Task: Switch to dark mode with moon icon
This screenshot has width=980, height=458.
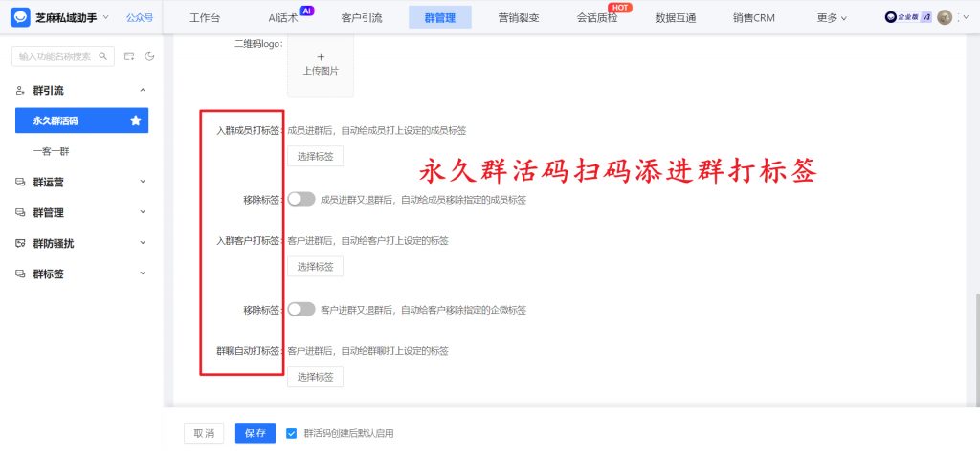Action: [x=149, y=56]
